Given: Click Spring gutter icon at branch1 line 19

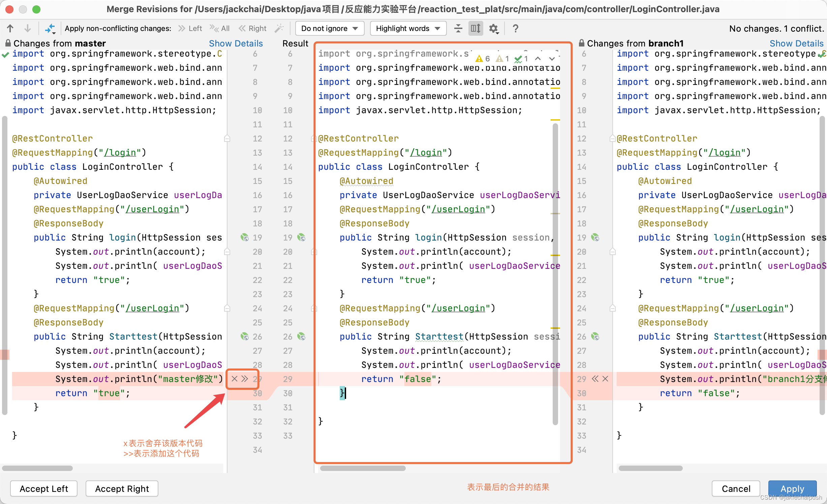Looking at the screenshot, I should coord(595,238).
